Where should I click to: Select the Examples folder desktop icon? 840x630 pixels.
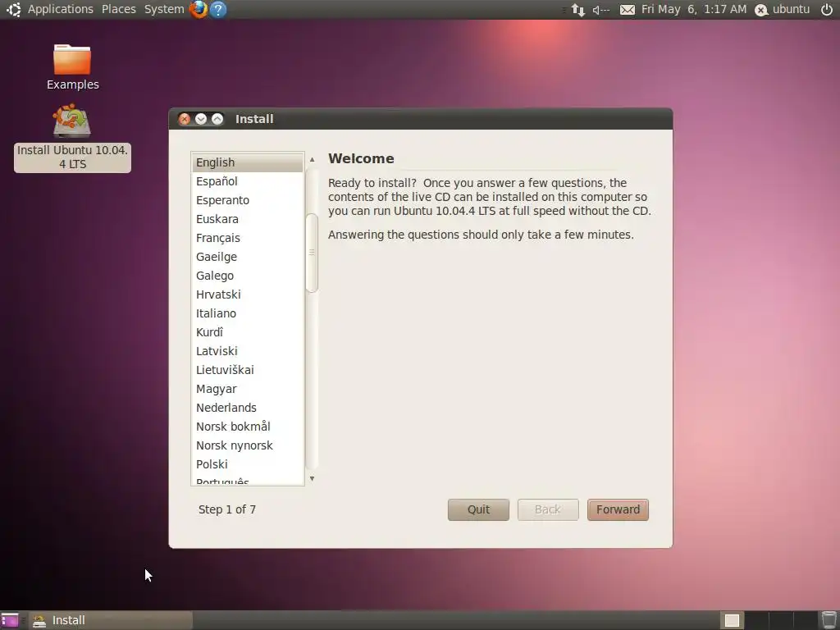tap(72, 67)
